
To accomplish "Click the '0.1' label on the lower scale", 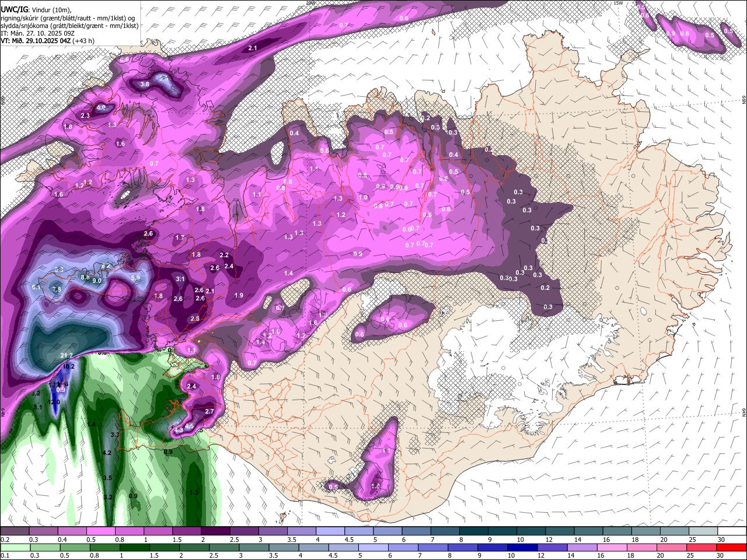I will pyautogui.click(x=5, y=556).
